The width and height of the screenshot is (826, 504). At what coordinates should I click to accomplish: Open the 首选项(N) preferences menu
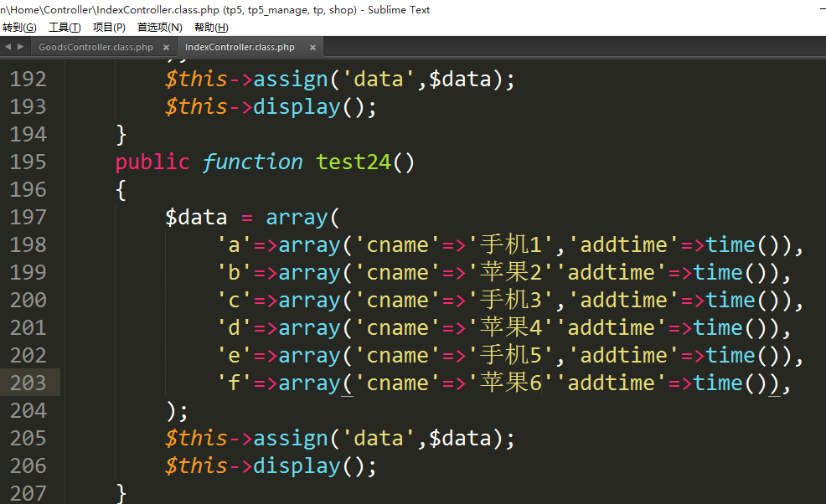click(159, 28)
